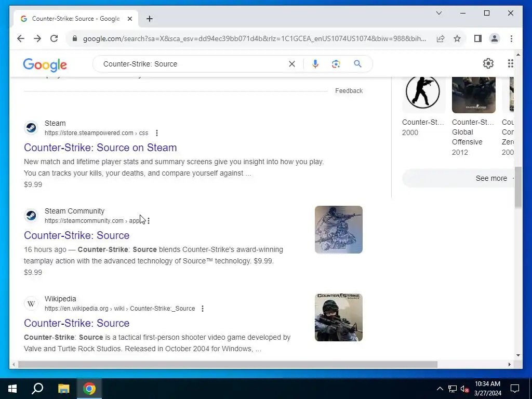Open Wikipedia Counter-Strike: Source link

pyautogui.click(x=76, y=323)
